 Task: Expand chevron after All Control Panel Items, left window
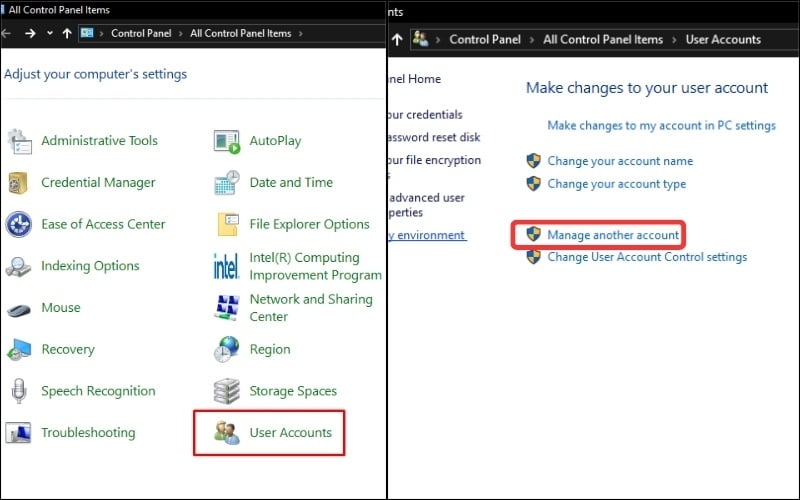pyautogui.click(x=301, y=34)
